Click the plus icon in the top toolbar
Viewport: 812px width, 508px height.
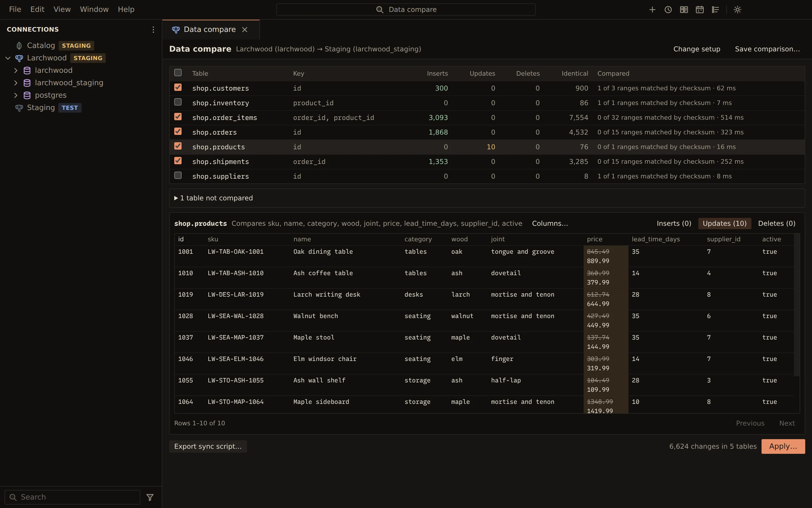[x=652, y=9]
